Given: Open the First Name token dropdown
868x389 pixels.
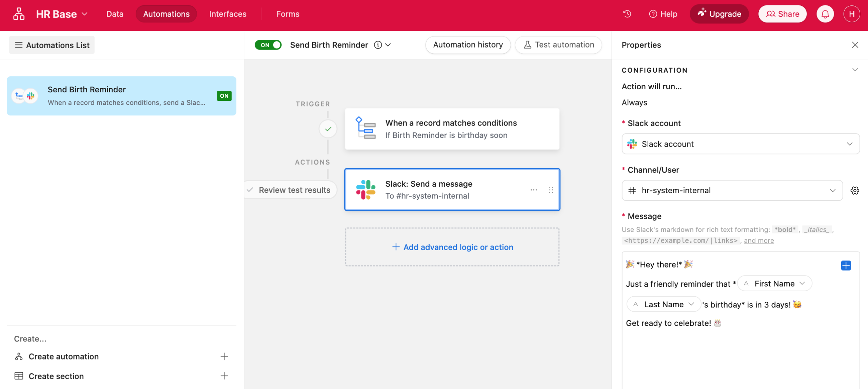Looking at the screenshot, I should pyautogui.click(x=775, y=283).
